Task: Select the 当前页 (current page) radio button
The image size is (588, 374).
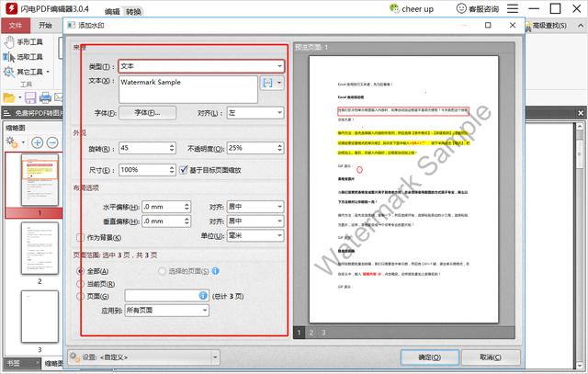Action: pos(82,283)
